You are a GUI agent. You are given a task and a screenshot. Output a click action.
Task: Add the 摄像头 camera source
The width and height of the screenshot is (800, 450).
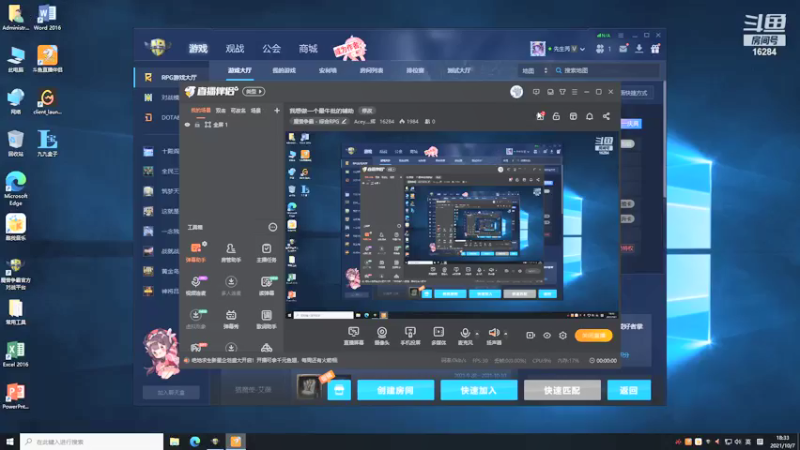pos(382,336)
